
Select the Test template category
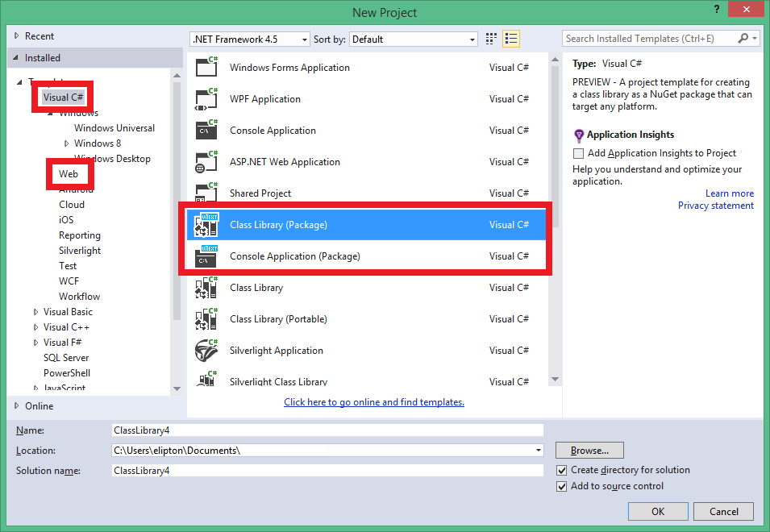(x=68, y=266)
